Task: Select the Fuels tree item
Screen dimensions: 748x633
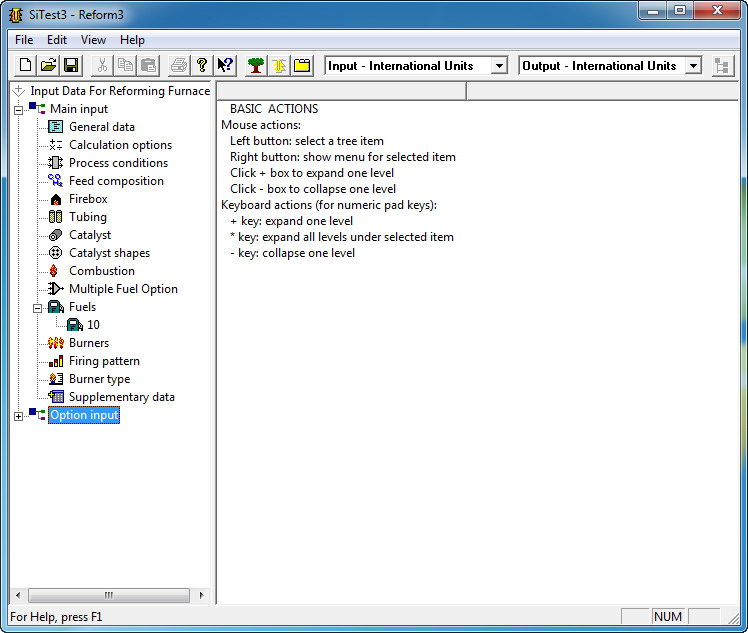Action: [83, 307]
